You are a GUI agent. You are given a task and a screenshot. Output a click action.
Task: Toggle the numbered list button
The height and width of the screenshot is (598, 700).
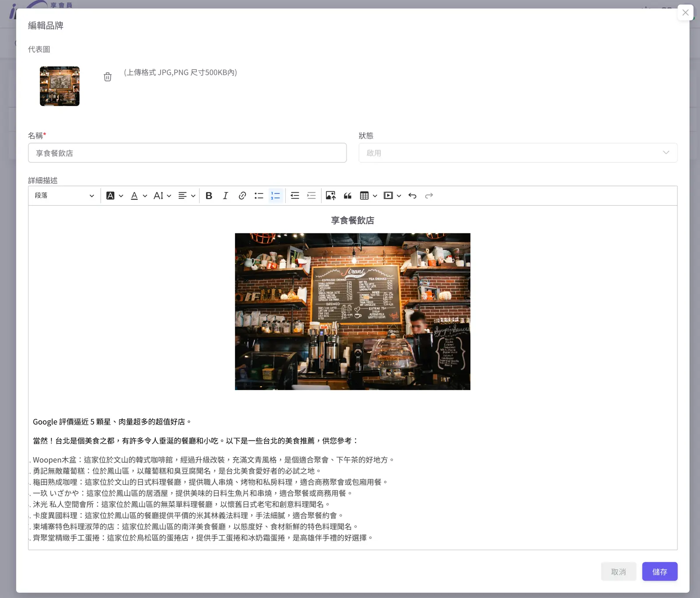(x=275, y=196)
